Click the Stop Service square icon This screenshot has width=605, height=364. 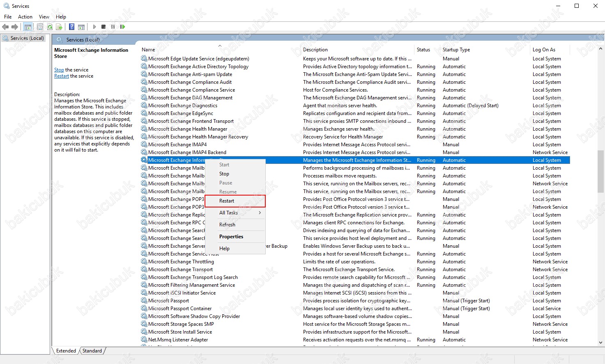[104, 27]
